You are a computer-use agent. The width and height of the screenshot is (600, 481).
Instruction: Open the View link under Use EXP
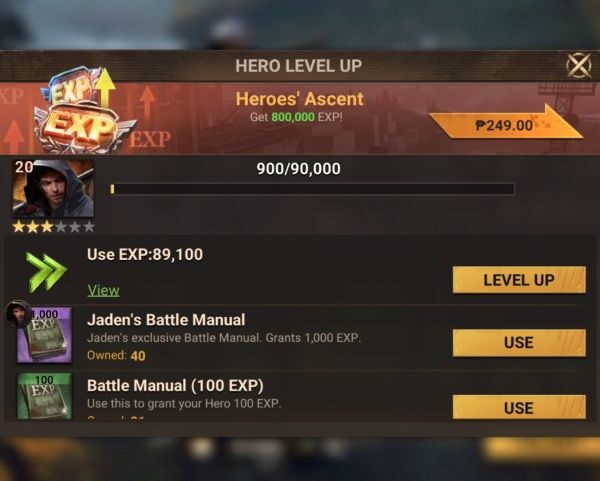[103, 290]
